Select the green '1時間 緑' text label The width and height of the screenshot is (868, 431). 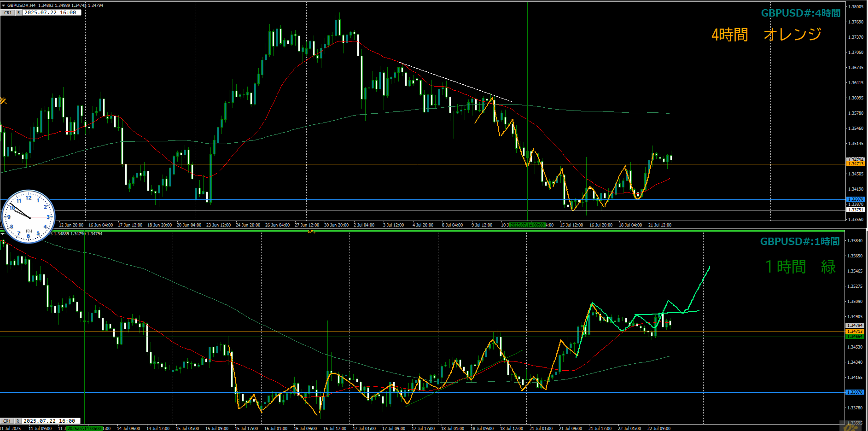point(800,267)
